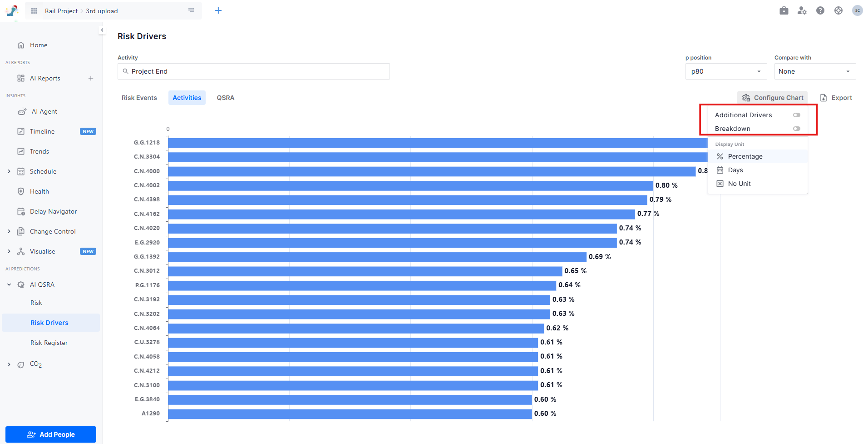Click the Export button
The height and width of the screenshot is (444, 868).
836,98
